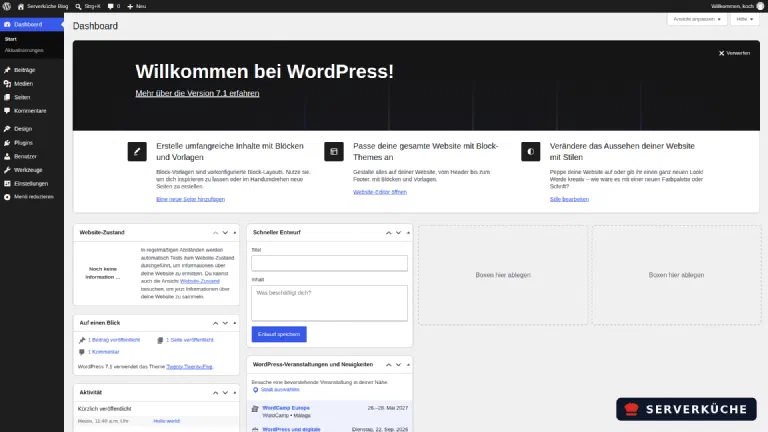Open Eine neue Seite hinzufügen link
The image size is (768, 432).
191,199
